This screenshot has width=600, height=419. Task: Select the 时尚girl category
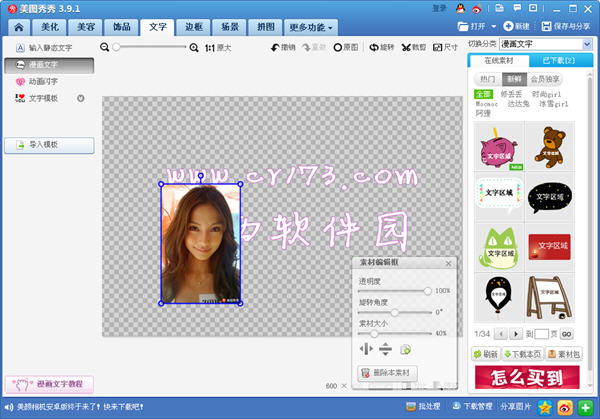[x=546, y=94]
